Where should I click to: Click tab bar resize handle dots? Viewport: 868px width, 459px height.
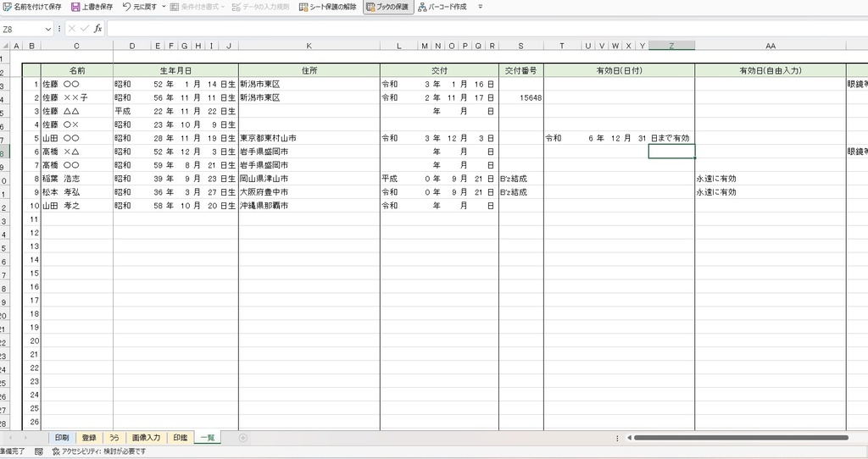click(x=617, y=438)
